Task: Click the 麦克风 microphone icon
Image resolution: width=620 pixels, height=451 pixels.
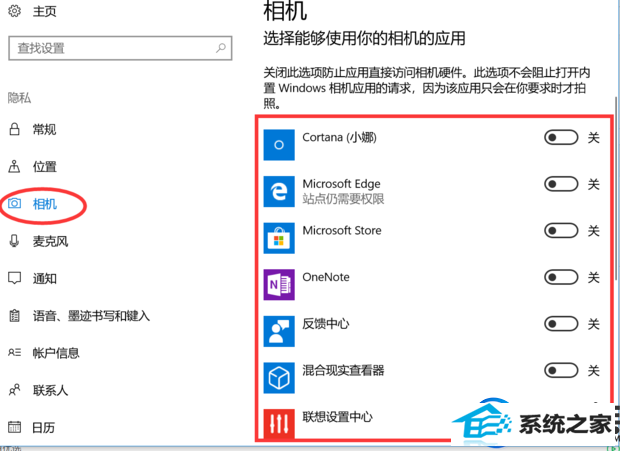Action: [x=15, y=241]
